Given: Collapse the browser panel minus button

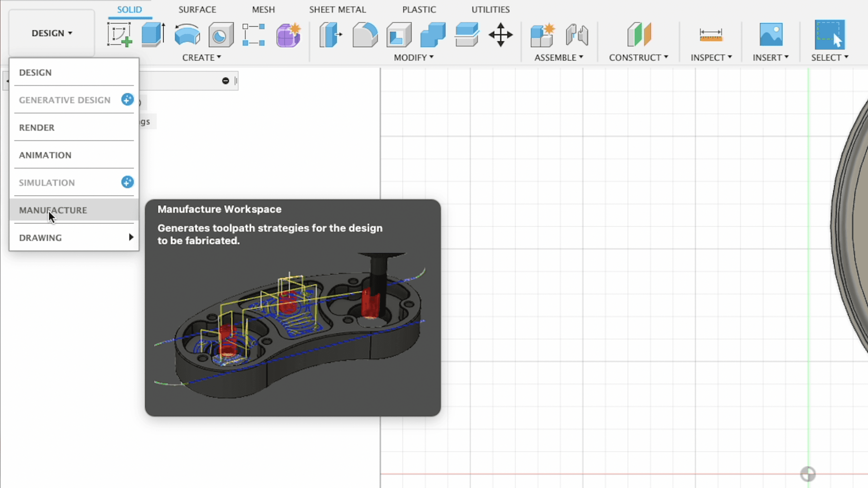Looking at the screenshot, I should (225, 81).
